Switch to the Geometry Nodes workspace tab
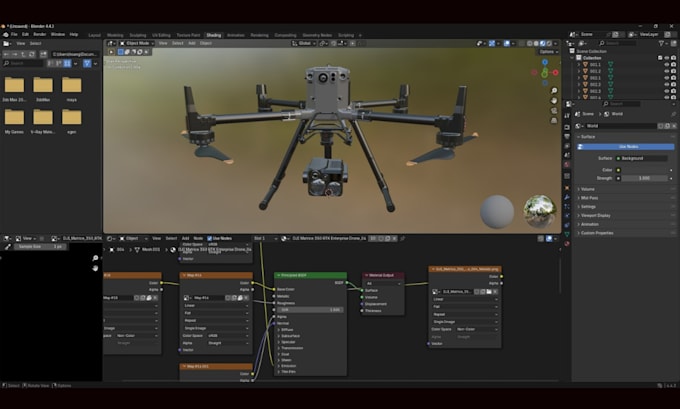Screen dimensions: 680x409 coord(317,35)
